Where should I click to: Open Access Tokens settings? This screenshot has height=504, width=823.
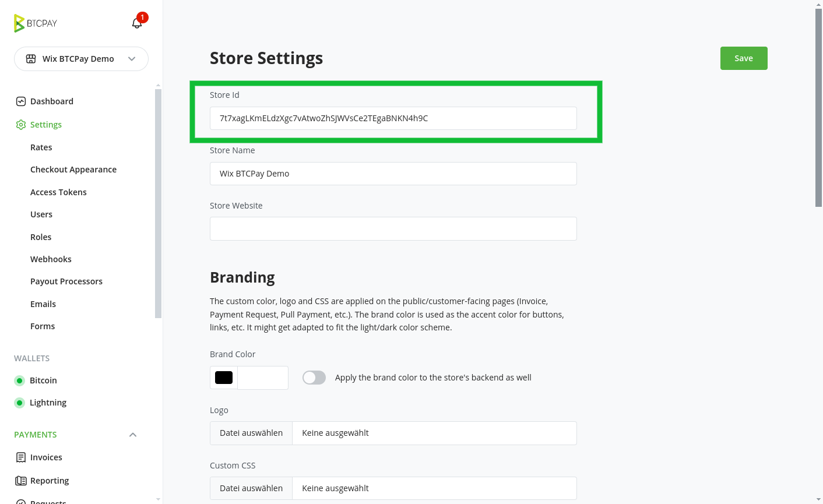(58, 192)
